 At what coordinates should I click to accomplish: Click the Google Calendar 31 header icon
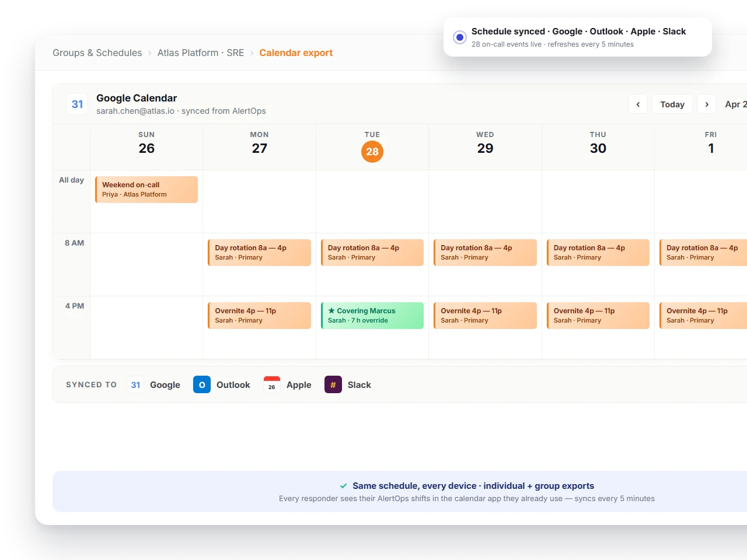coord(77,104)
